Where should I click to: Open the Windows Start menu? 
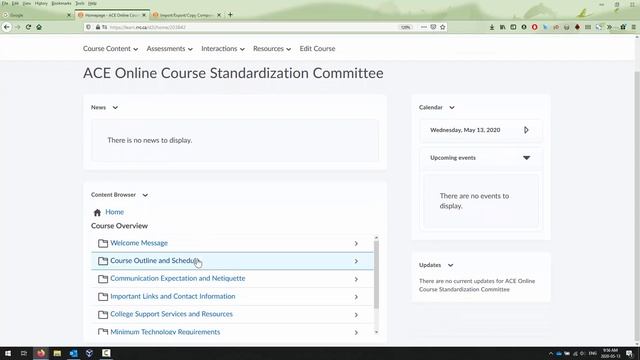click(8, 353)
